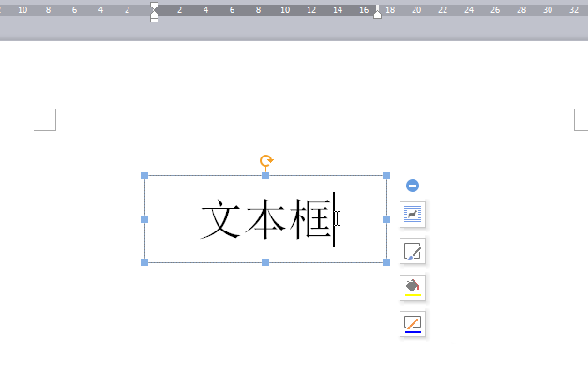The width and height of the screenshot is (588, 373).
Task: Select the top-left resize handle of the text box
Action: 144,175
